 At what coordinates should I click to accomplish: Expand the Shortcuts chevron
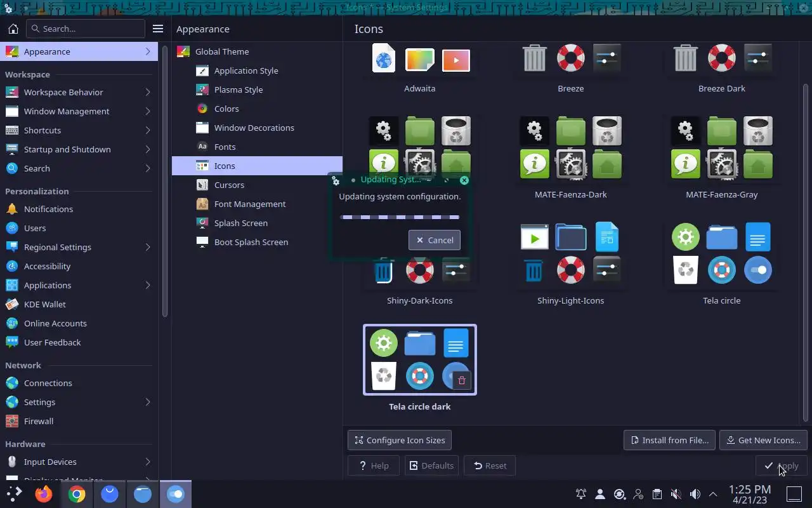[x=148, y=130]
